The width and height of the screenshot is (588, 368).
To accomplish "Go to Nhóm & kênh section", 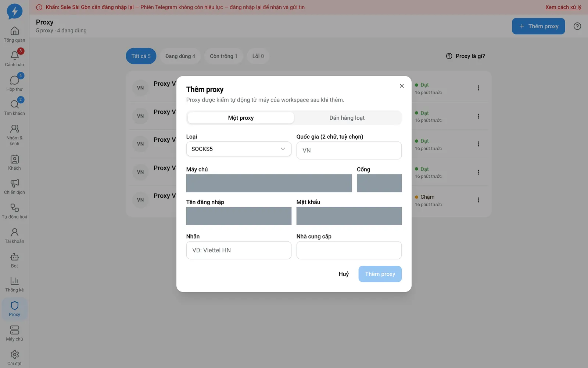I will click(15, 135).
